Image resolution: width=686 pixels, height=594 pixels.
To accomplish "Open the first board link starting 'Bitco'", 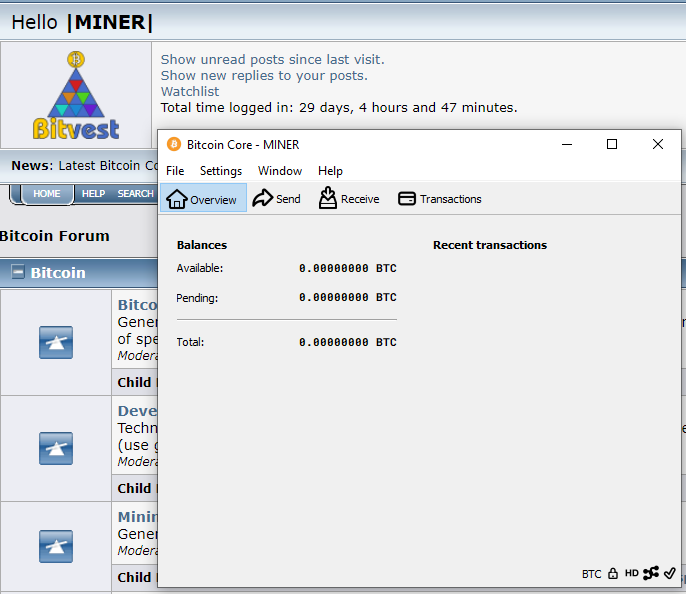I will pyautogui.click(x=137, y=305).
